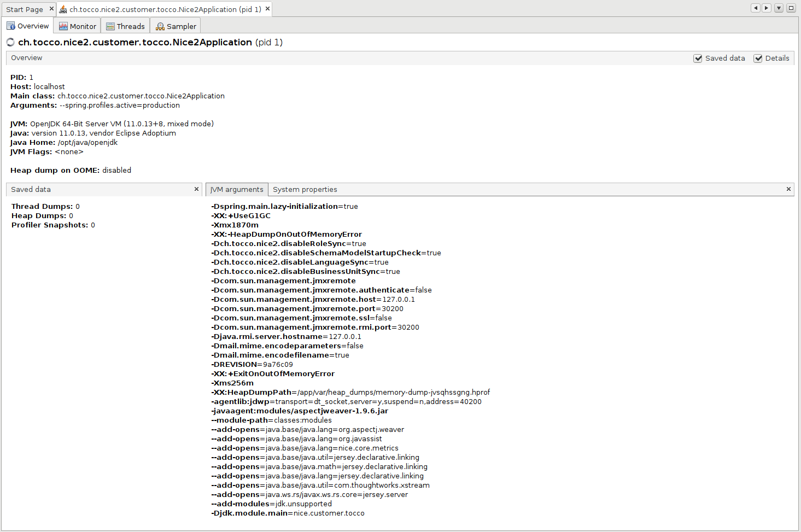Click the 'Heap dump on OOME: disabled' line
The image size is (801, 532).
(71, 170)
